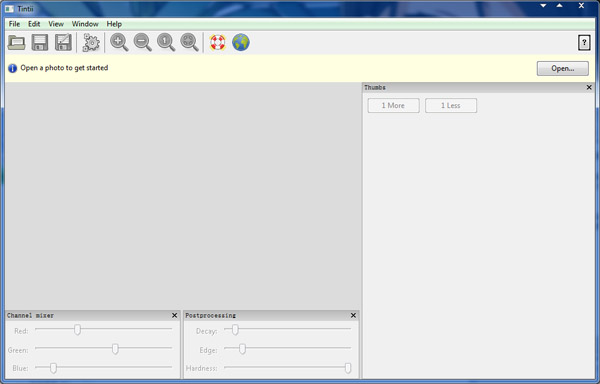Open the Help menu
This screenshot has width=600, height=384.
114,24
